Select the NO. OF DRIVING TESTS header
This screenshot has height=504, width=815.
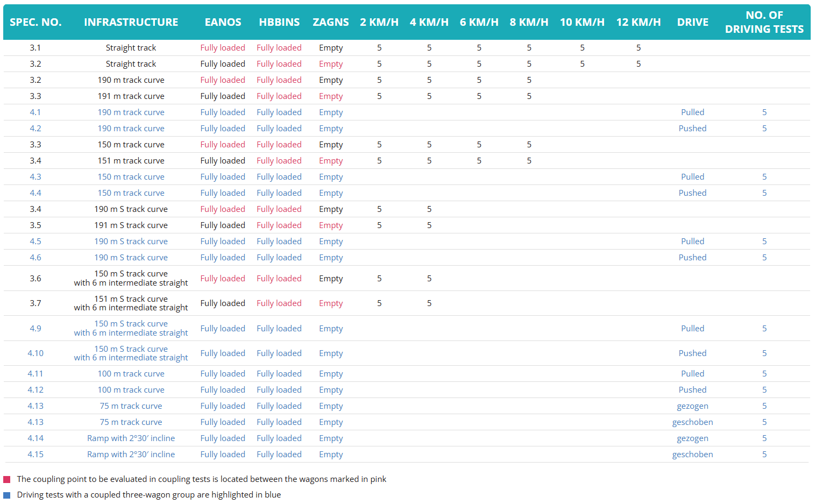click(x=764, y=22)
